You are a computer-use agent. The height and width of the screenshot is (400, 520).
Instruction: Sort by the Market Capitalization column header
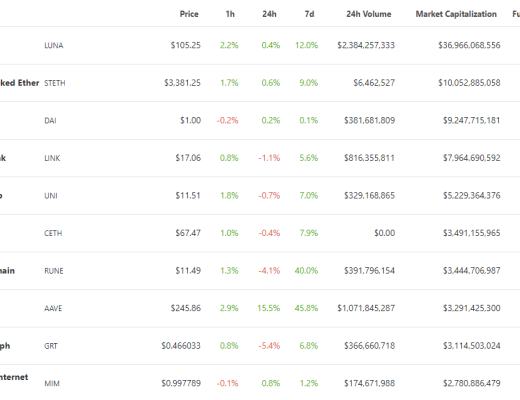click(456, 14)
